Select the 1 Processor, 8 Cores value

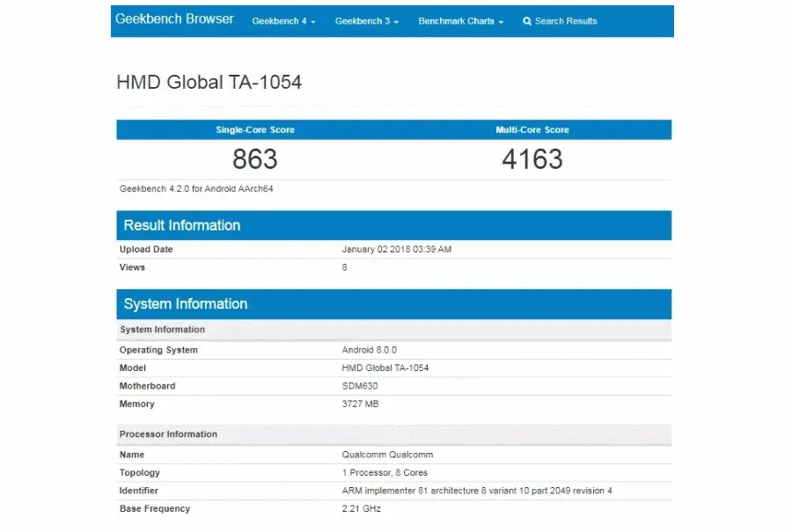pyautogui.click(x=385, y=473)
